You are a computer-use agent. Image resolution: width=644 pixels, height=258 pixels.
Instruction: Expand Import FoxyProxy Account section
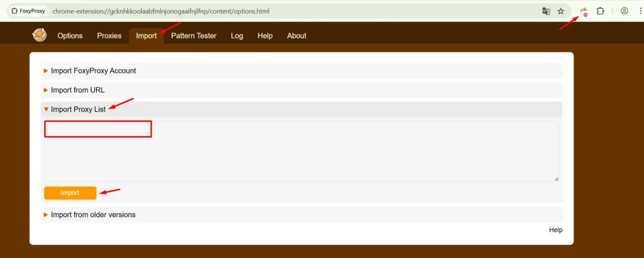pos(301,70)
